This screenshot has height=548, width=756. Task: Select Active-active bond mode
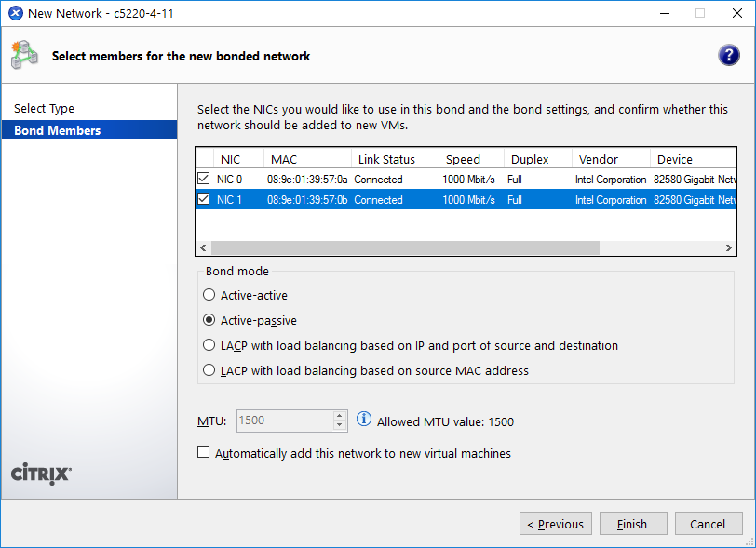[x=209, y=296]
